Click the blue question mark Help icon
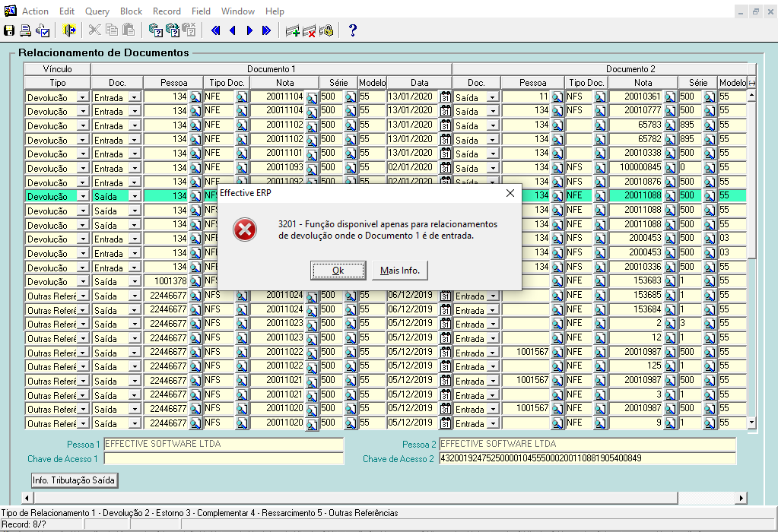Image resolution: width=778 pixels, height=532 pixels. pos(353,30)
